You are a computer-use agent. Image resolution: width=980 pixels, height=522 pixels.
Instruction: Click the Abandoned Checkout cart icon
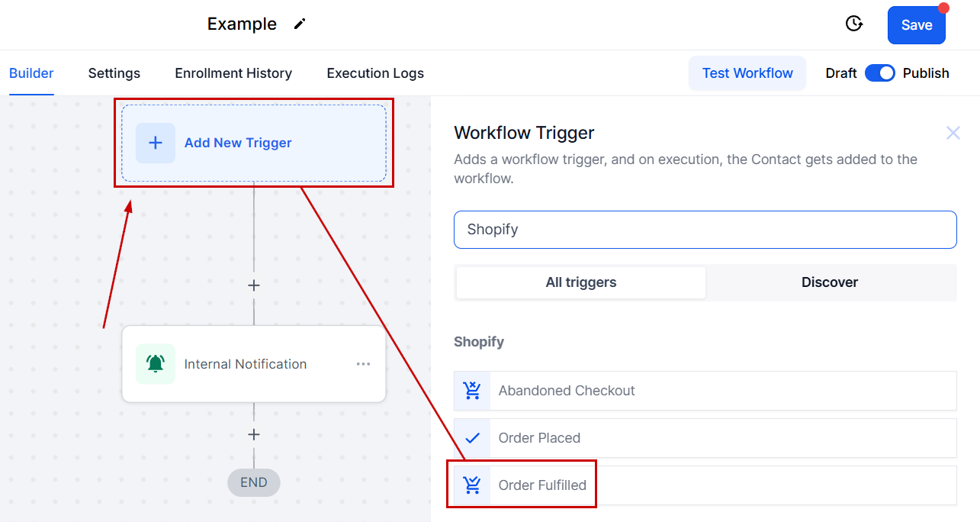point(473,391)
